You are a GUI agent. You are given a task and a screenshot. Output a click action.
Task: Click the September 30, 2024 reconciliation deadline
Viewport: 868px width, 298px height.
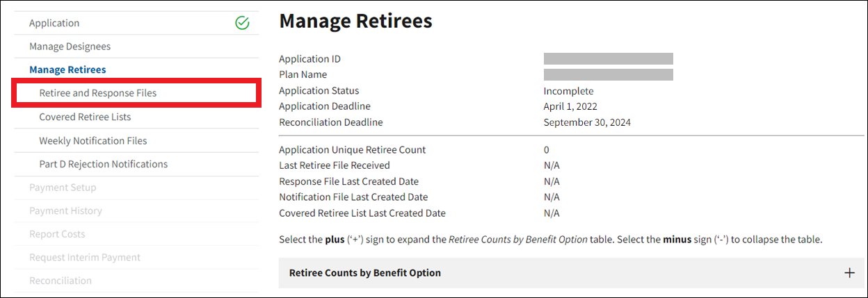pyautogui.click(x=587, y=122)
